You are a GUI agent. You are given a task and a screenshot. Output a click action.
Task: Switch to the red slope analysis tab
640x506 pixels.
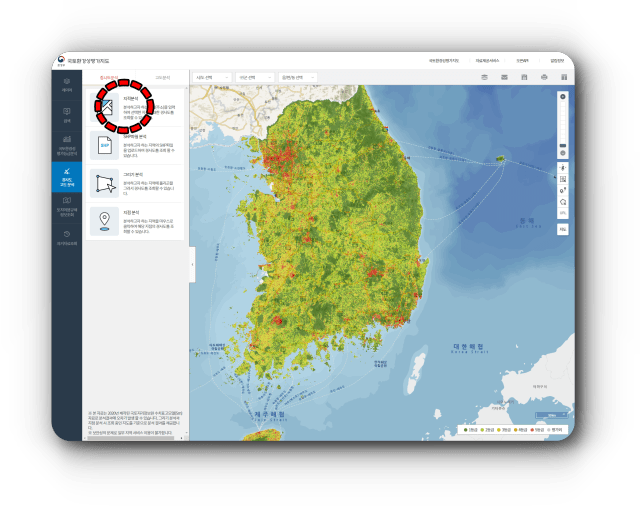click(x=109, y=78)
